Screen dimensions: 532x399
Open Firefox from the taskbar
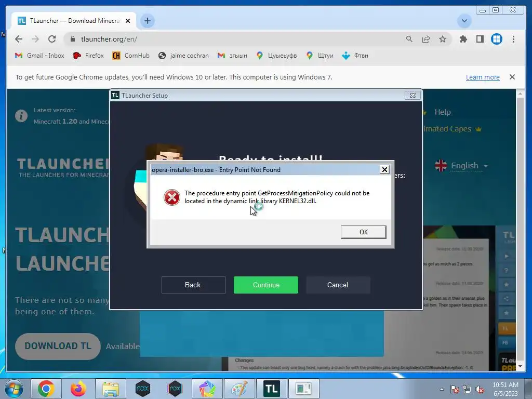tap(78, 389)
